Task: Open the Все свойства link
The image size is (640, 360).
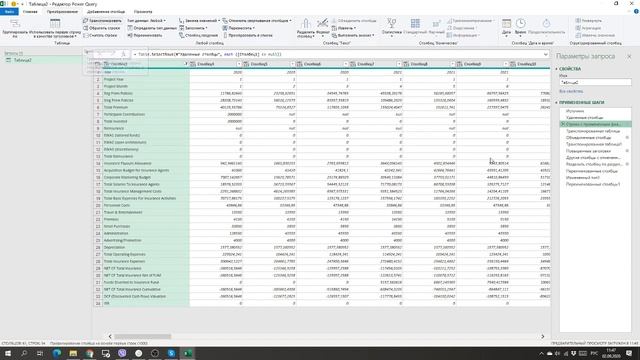Action: 571,91
